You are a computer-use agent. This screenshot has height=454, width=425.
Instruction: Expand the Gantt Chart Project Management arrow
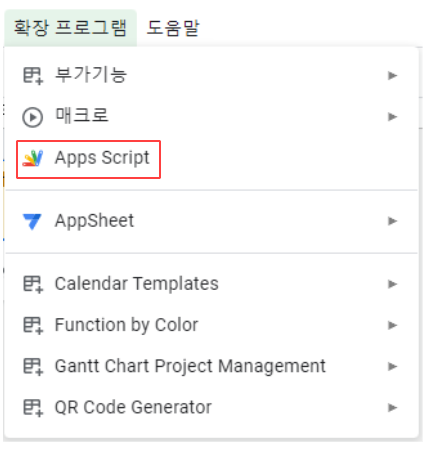click(392, 366)
